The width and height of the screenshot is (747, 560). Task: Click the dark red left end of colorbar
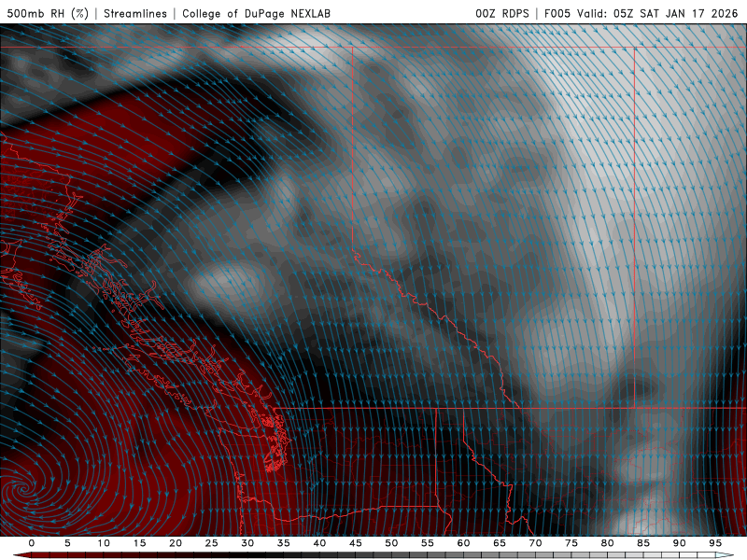[21, 555]
